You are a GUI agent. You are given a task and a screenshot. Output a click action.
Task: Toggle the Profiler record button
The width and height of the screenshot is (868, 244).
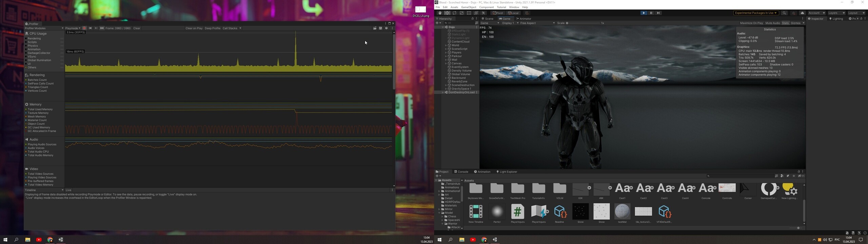pos(84,28)
